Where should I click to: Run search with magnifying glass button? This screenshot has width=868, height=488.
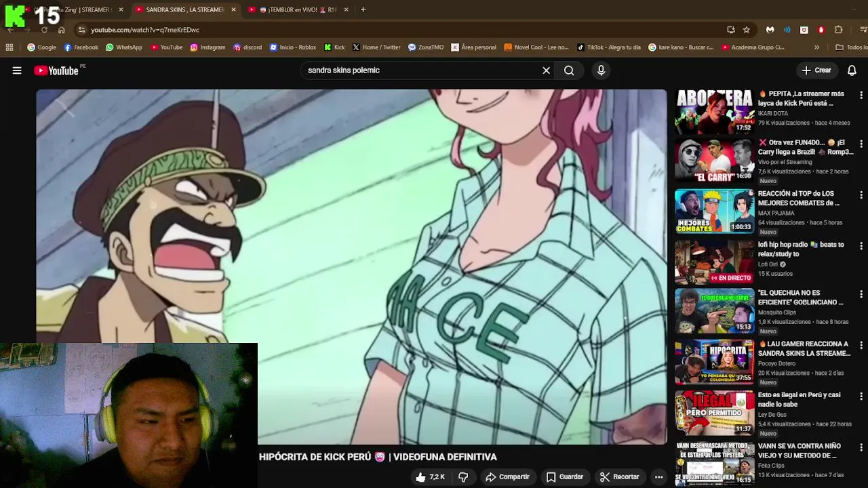click(569, 70)
